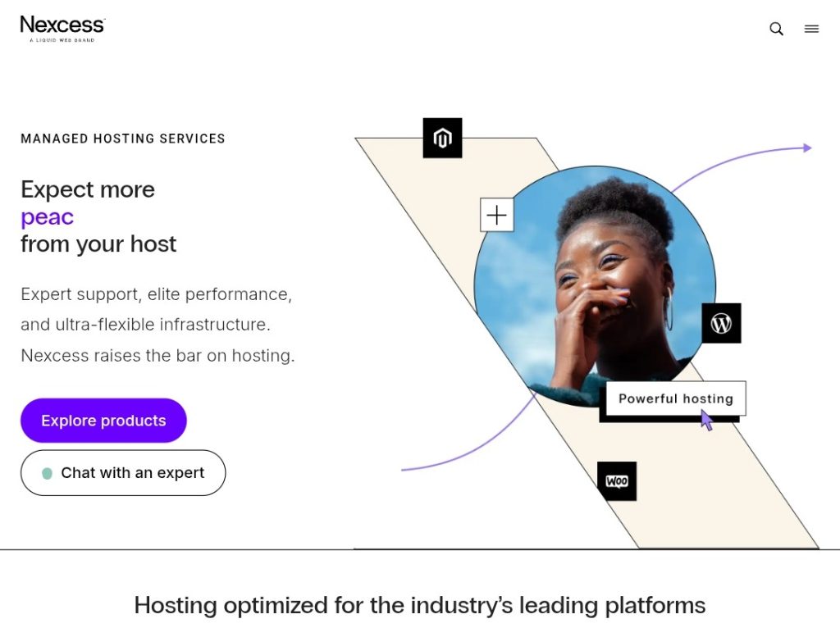
Task: Click the Managed Hosting Services label
Action: click(x=123, y=139)
